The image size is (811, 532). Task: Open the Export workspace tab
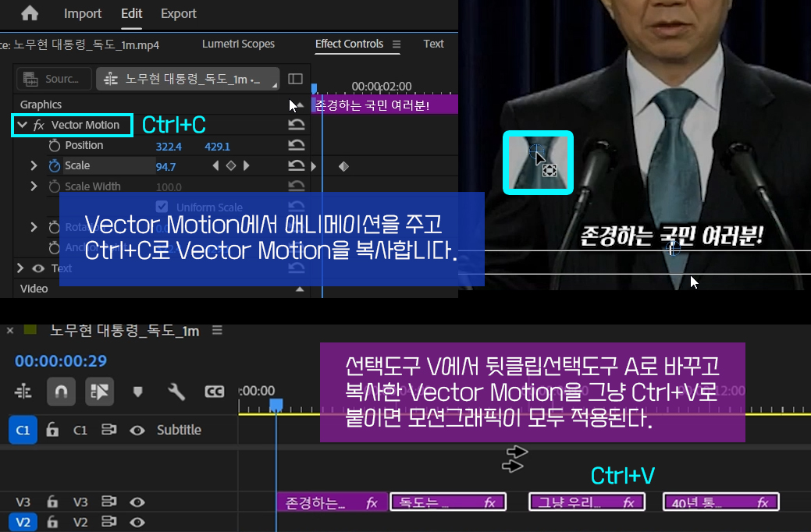(179, 13)
